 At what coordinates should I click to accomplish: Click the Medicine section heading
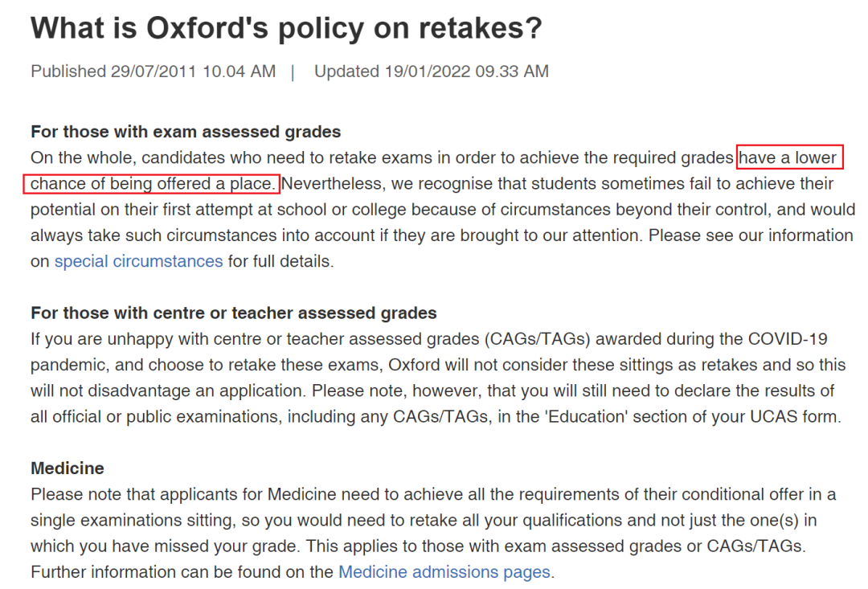(x=67, y=468)
